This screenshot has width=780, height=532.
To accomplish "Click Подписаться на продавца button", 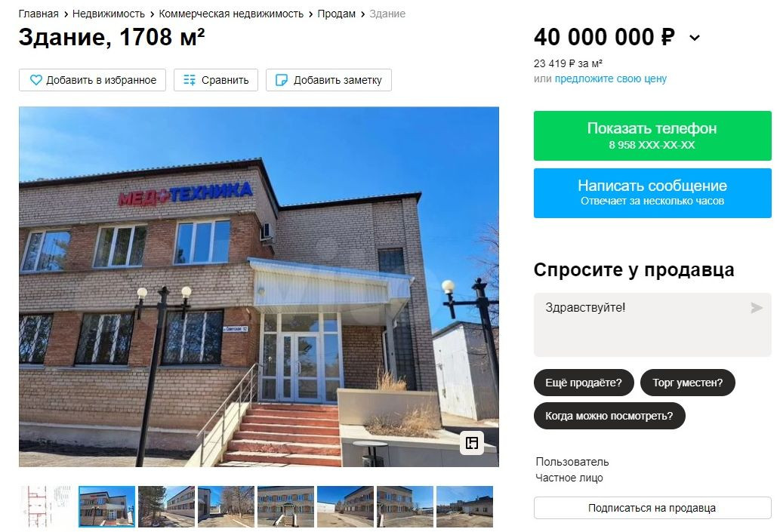I will coord(652,508).
